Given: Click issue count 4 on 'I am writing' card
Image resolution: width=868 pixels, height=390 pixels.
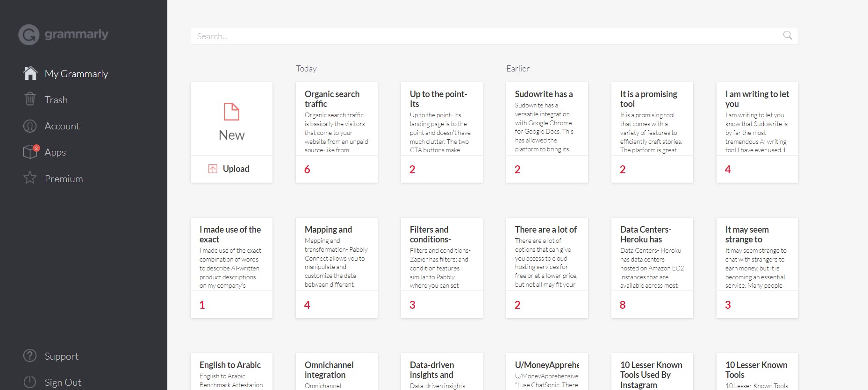Looking at the screenshot, I should coord(728,170).
